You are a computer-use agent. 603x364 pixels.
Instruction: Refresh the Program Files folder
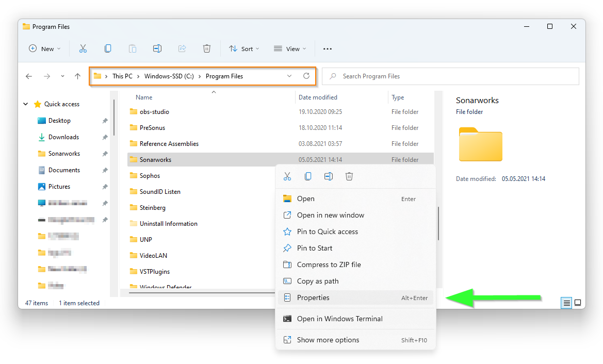pos(306,76)
